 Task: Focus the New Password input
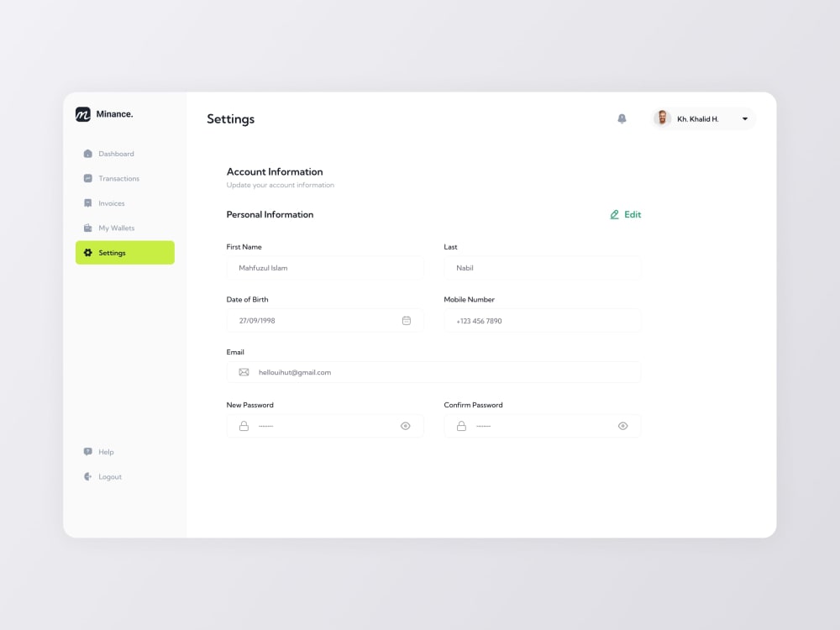[325, 426]
